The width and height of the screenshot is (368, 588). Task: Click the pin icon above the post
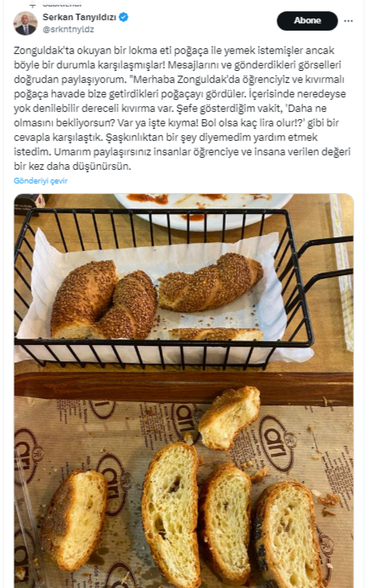[x=33, y=4]
